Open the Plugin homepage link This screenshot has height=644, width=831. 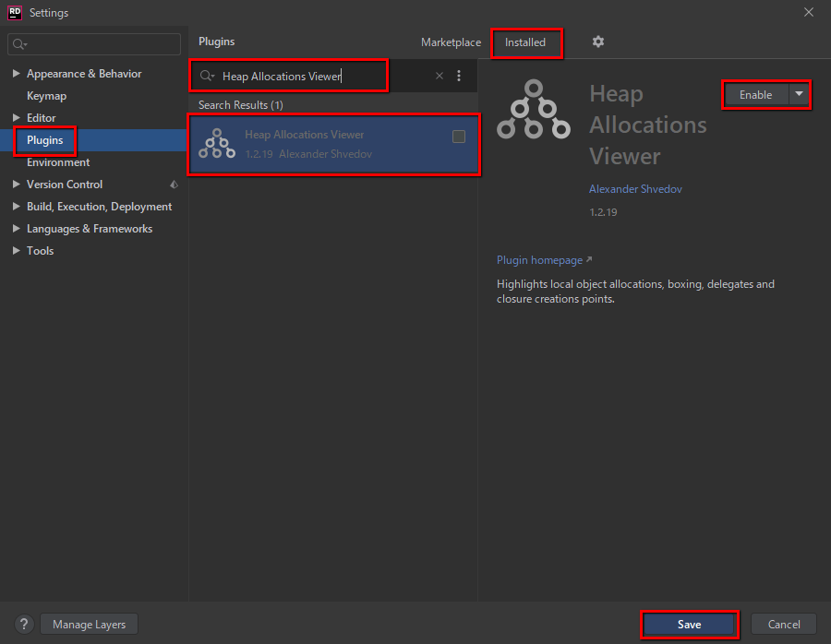(x=544, y=260)
